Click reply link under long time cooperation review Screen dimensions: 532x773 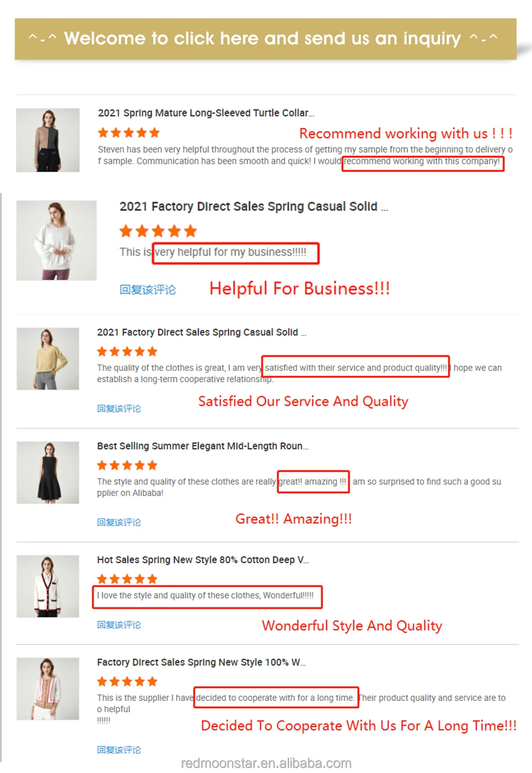pos(119,750)
